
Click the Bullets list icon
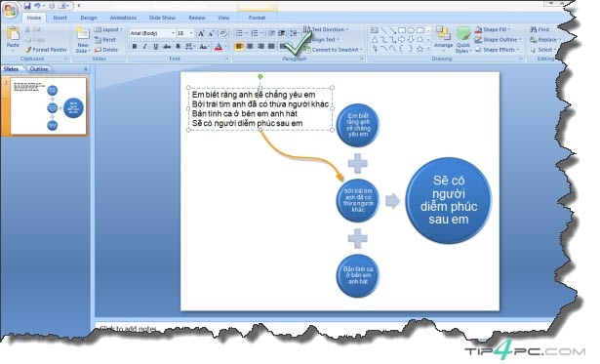pos(240,33)
